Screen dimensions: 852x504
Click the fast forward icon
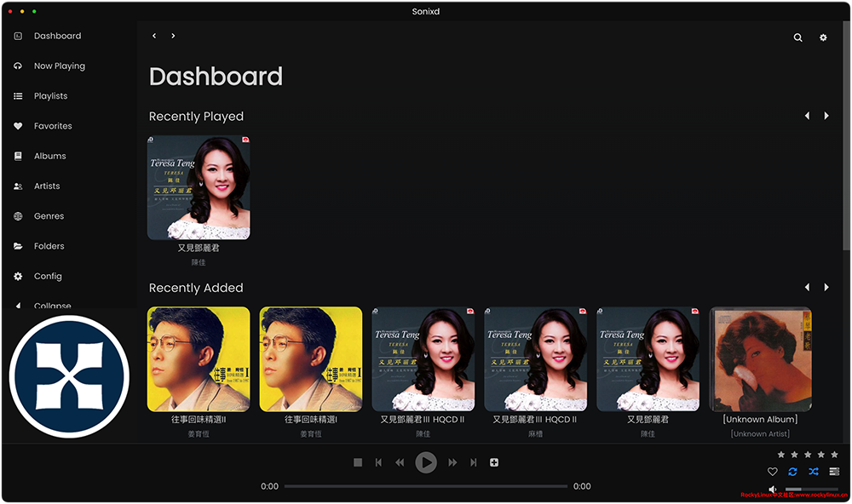(452, 462)
